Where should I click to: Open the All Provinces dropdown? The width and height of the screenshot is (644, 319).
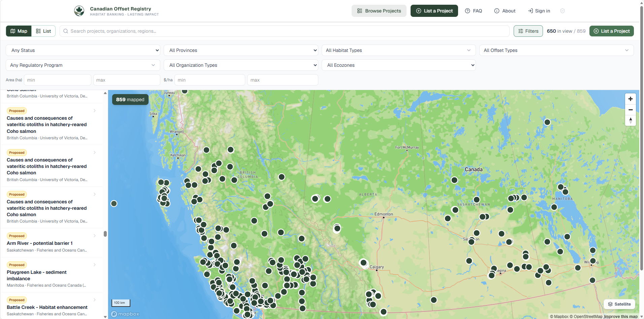pyautogui.click(x=241, y=50)
